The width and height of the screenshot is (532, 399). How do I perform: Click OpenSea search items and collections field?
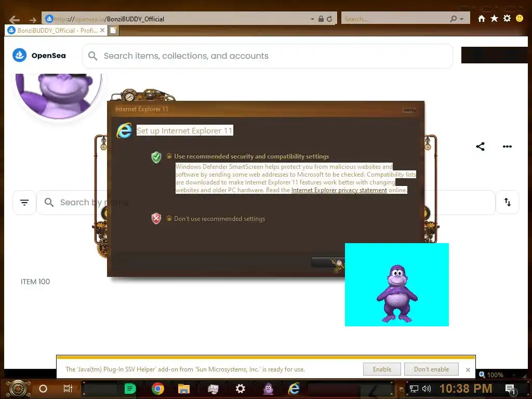coord(268,56)
